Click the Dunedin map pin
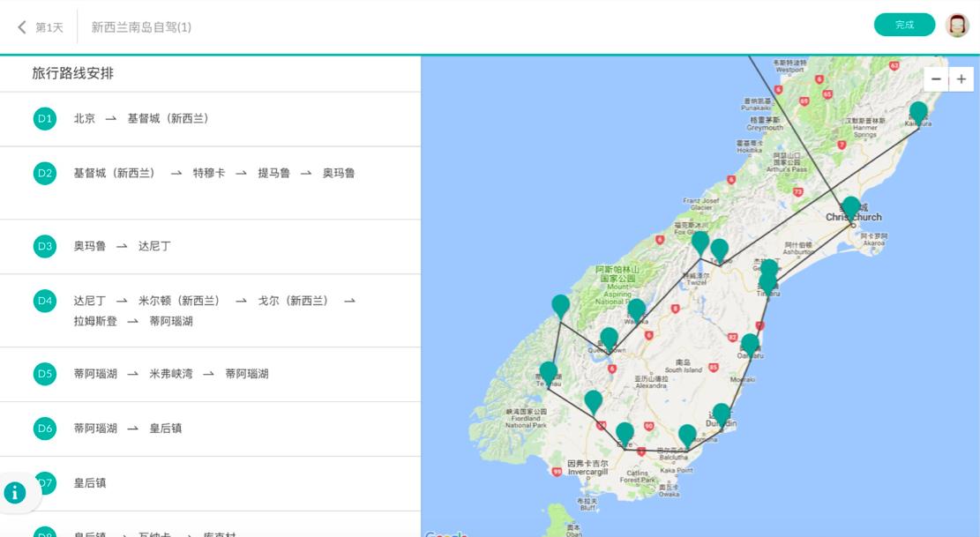This screenshot has height=537, width=980. [722, 414]
